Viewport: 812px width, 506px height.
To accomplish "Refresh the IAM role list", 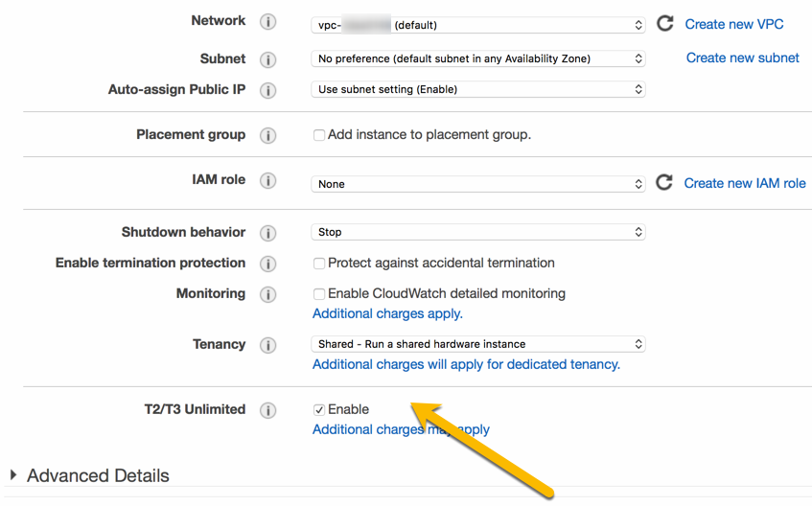I will tap(664, 182).
